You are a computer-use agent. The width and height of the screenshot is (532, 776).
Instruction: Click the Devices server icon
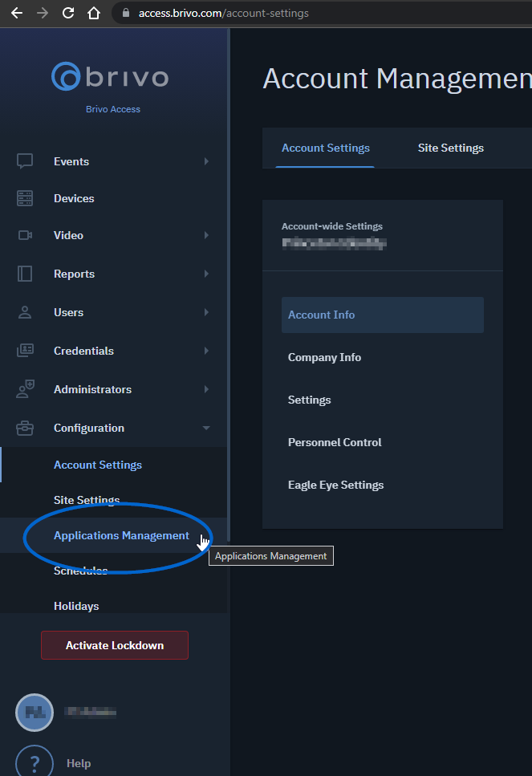[25, 198]
